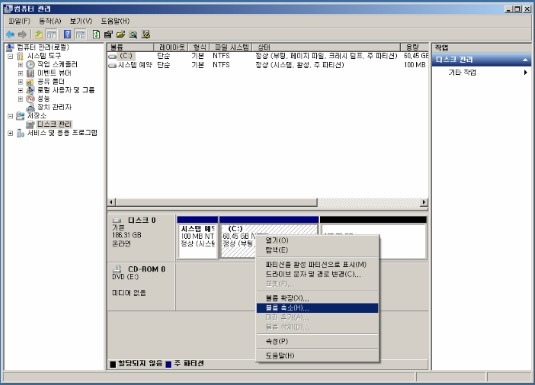Screen dimensions: 535x385
Task: Choose 열기(O) in context menu
Action: (317, 240)
